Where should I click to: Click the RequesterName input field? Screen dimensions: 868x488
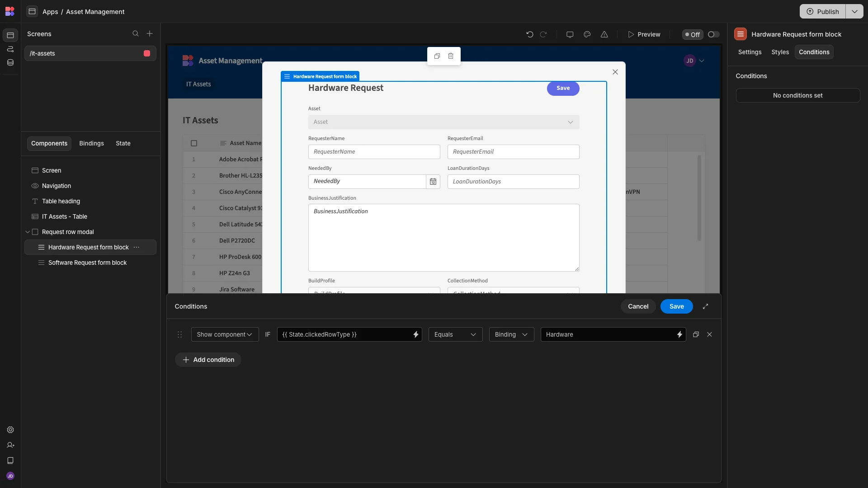374,152
